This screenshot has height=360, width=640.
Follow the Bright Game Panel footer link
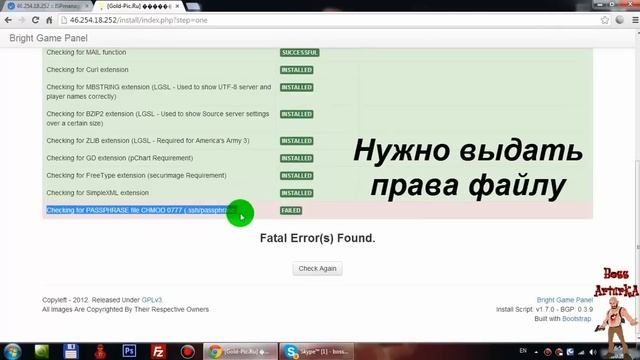564,300
